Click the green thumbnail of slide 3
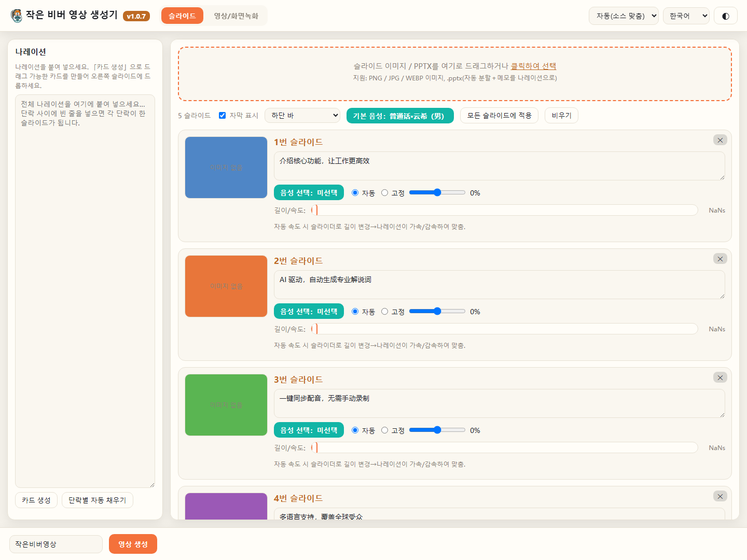 (x=226, y=405)
